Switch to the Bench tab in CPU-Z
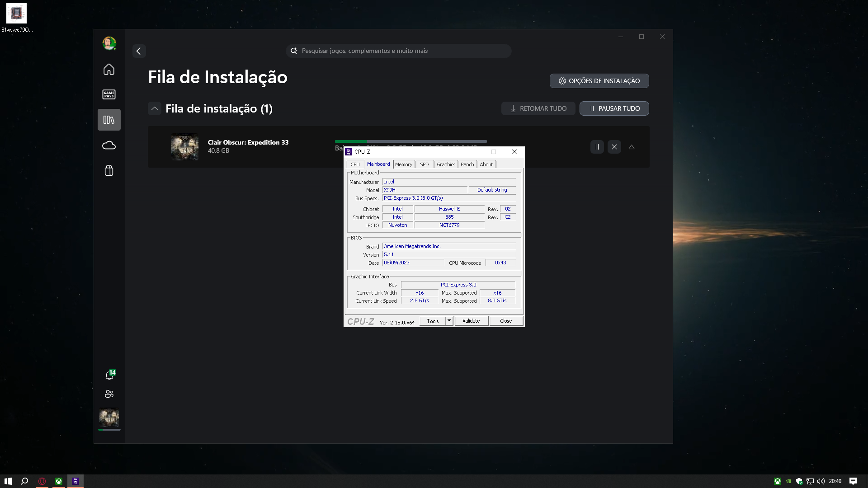This screenshot has width=868, height=488. (x=467, y=164)
